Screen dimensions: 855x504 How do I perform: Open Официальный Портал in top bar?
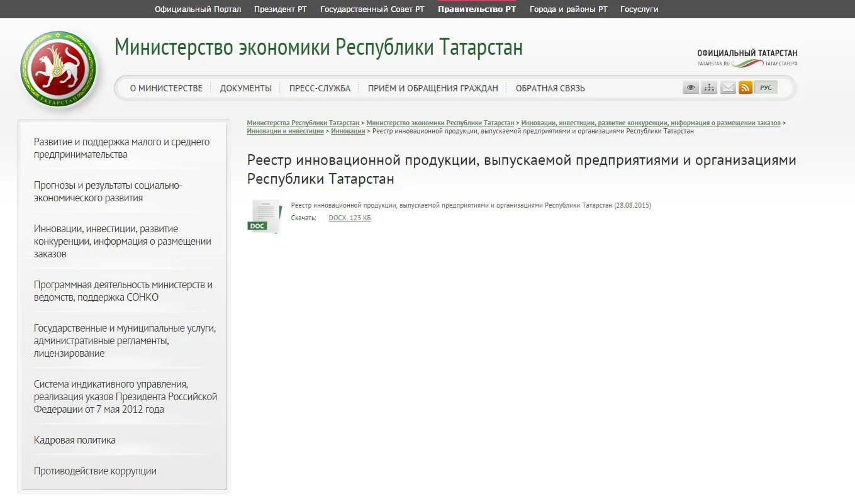pos(198,9)
